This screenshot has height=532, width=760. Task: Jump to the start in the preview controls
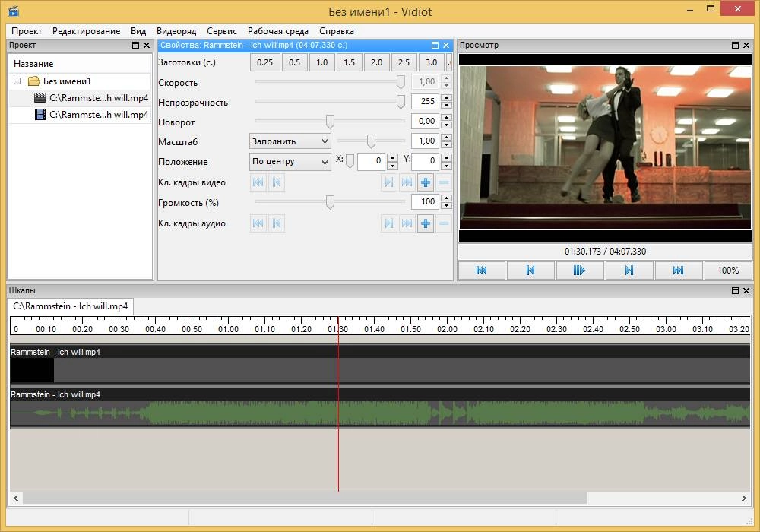[x=481, y=271]
